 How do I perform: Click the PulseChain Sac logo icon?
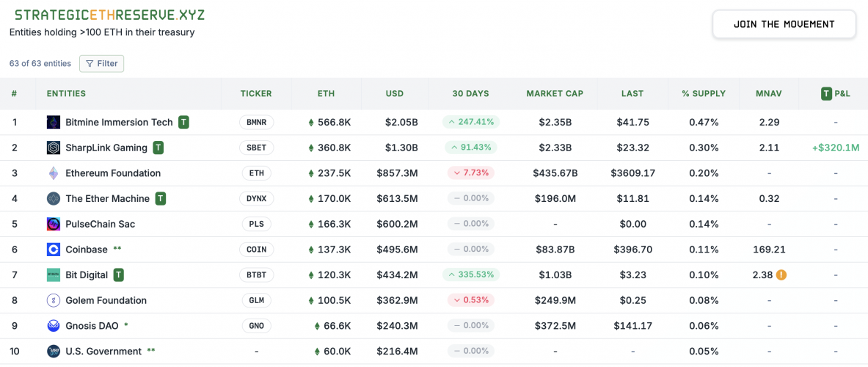pyautogui.click(x=54, y=224)
